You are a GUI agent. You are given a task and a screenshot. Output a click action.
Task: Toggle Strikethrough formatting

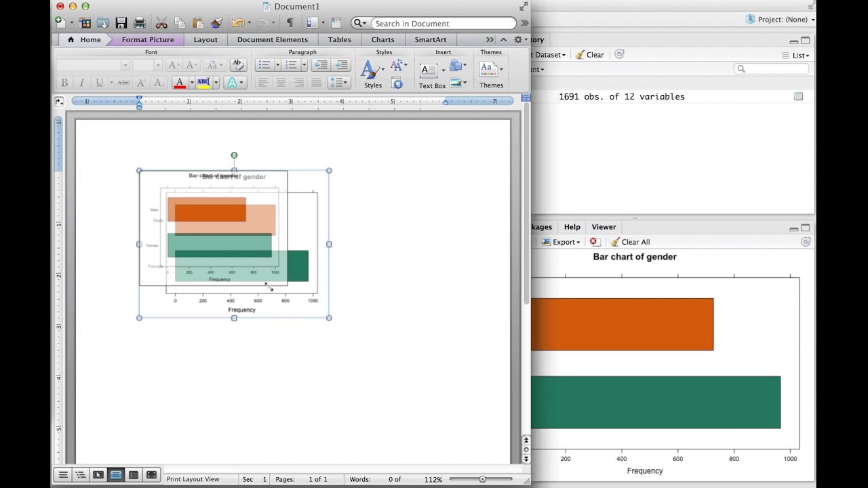123,83
